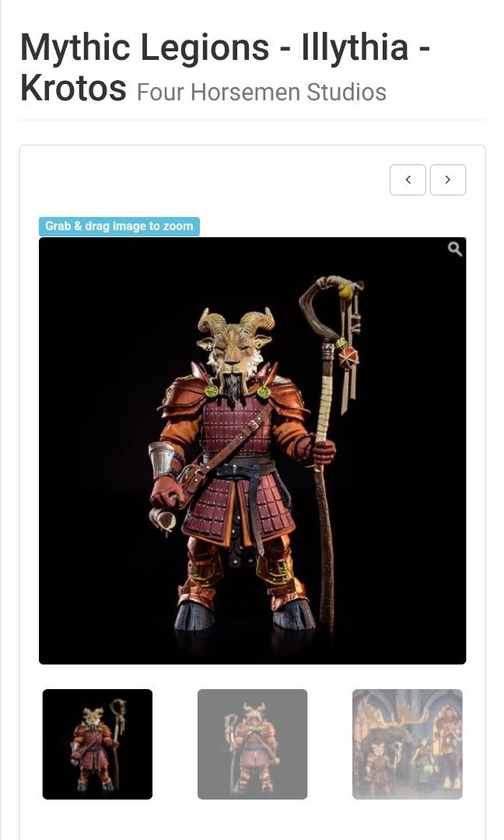This screenshot has height=840, width=504.
Task: Select the third thumbnail showing group diorama
Action: tap(407, 744)
